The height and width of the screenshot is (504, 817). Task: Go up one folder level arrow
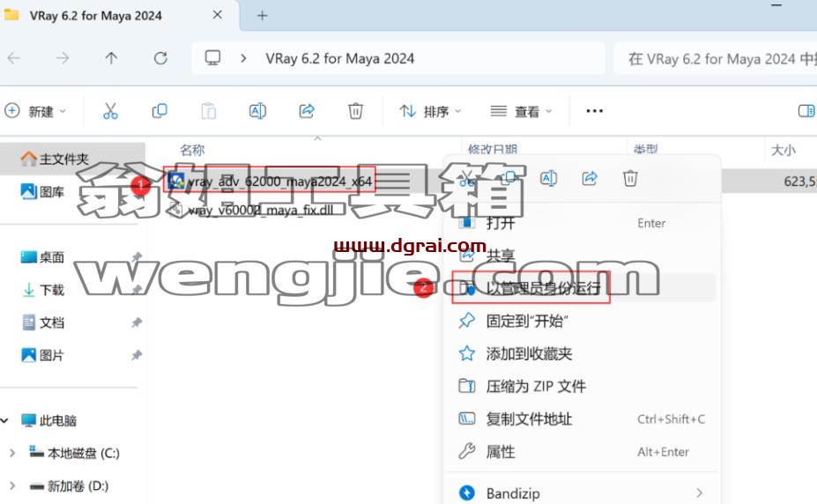click(111, 58)
